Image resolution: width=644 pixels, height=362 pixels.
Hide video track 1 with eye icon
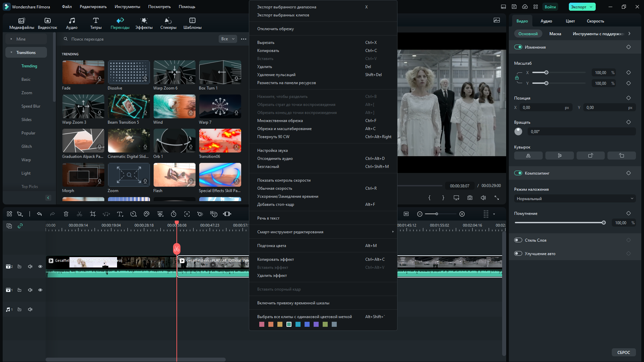[40, 290]
